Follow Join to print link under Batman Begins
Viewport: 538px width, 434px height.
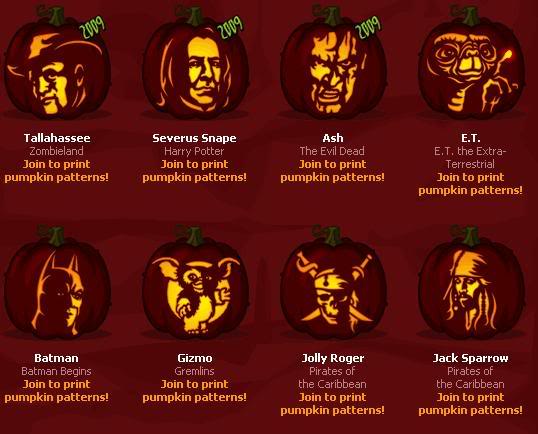(x=57, y=390)
